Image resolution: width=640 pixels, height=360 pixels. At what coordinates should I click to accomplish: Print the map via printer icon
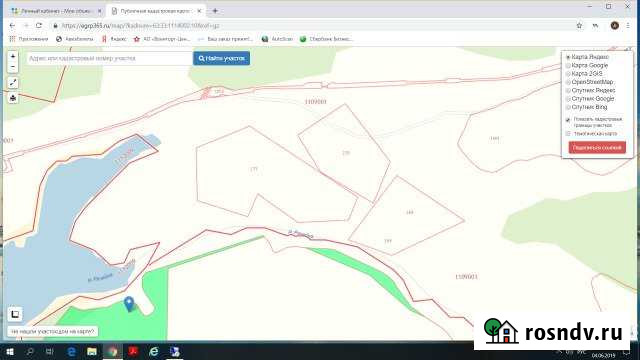click(13, 98)
